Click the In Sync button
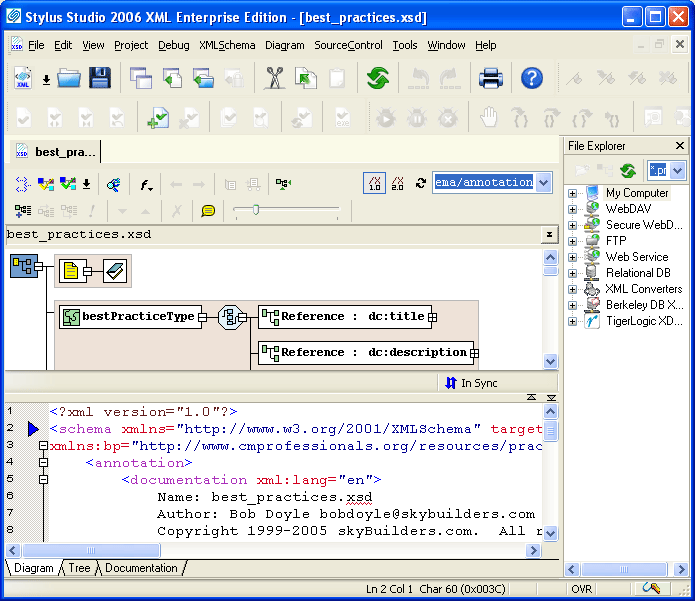This screenshot has height=601, width=695. tap(472, 383)
